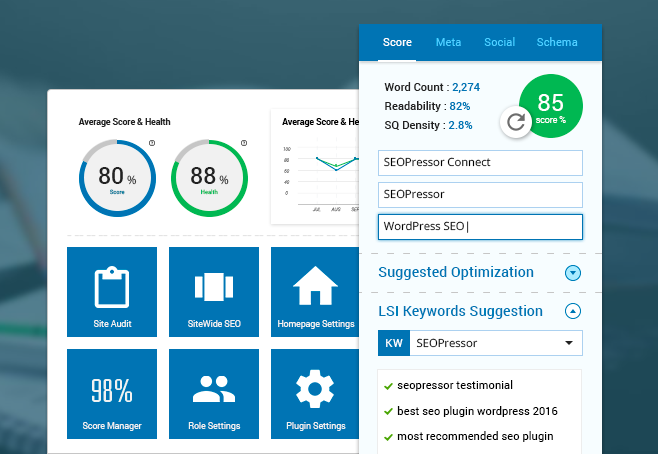Open the Site Audit tile

tap(112, 292)
